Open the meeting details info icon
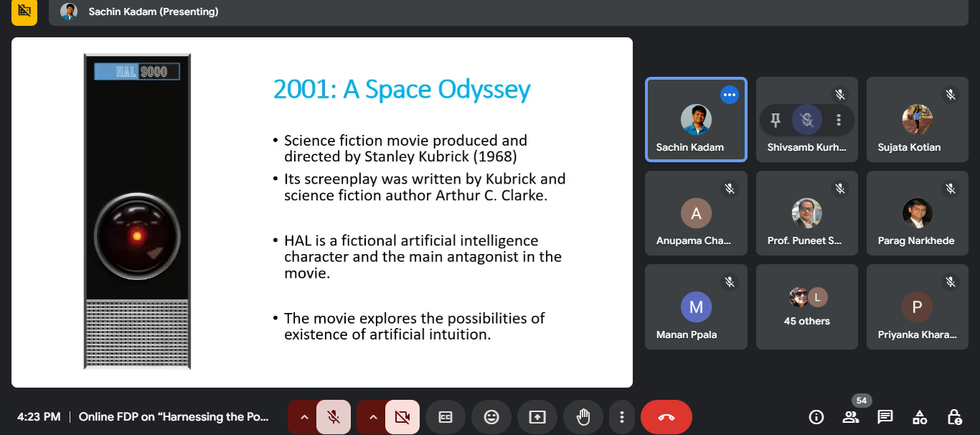 pyautogui.click(x=816, y=417)
